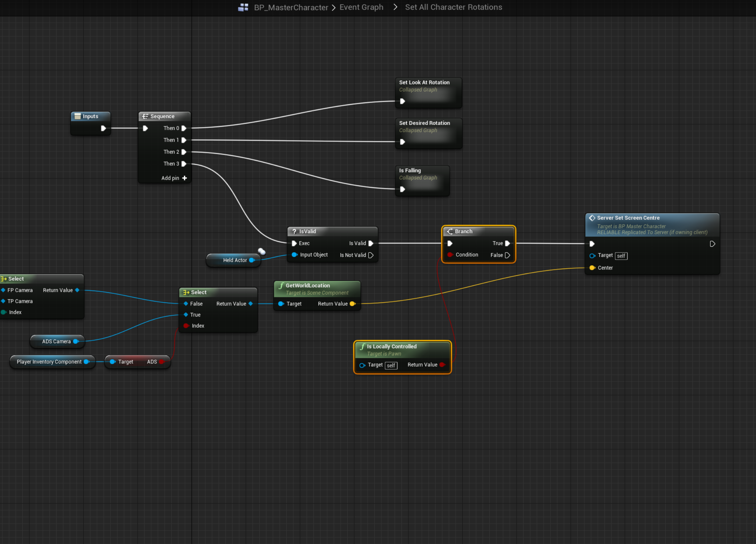Click the Is Locally Controlled function icon
The width and height of the screenshot is (756, 544).
pyautogui.click(x=362, y=347)
